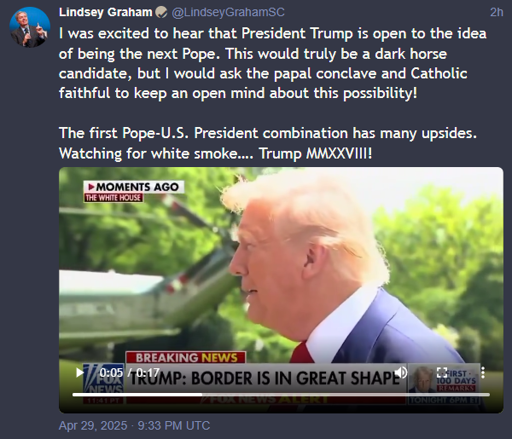512x439 pixels.
Task: Open the Apr 29, 2025 timestamp
Action: pos(134,426)
